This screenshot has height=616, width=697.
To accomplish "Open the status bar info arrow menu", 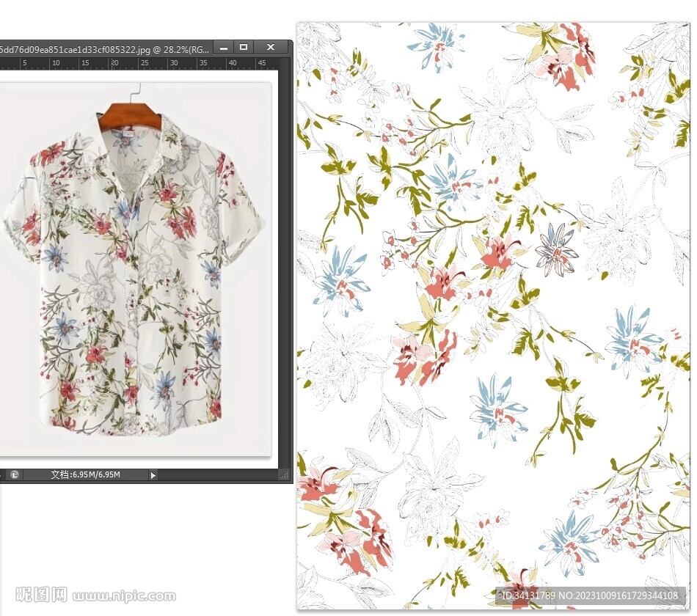I will [153, 475].
